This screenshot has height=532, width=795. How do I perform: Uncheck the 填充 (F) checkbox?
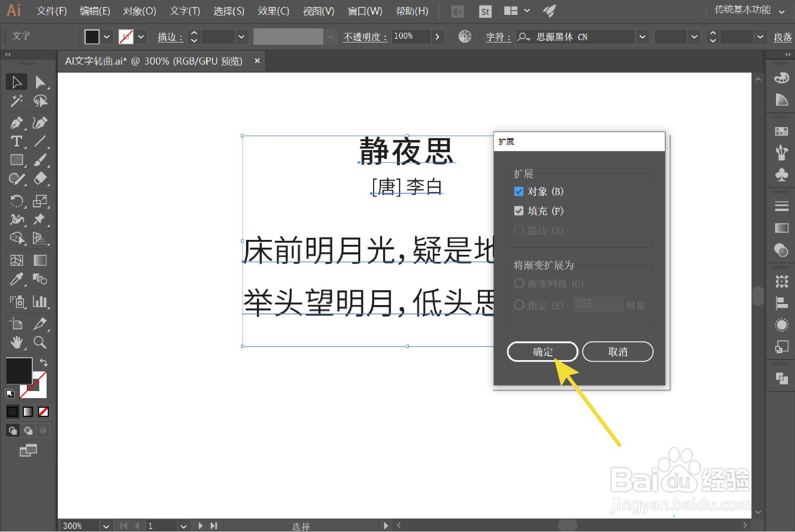click(x=519, y=211)
